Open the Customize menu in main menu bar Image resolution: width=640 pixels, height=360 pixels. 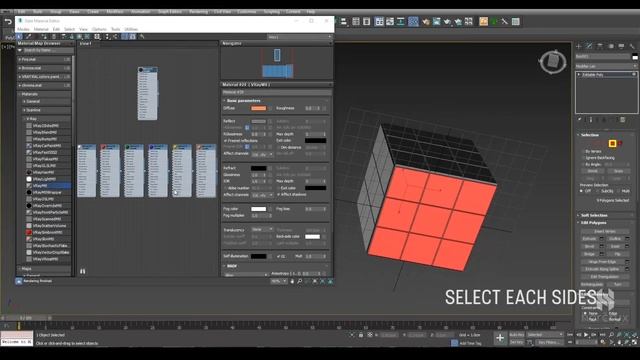point(247,11)
